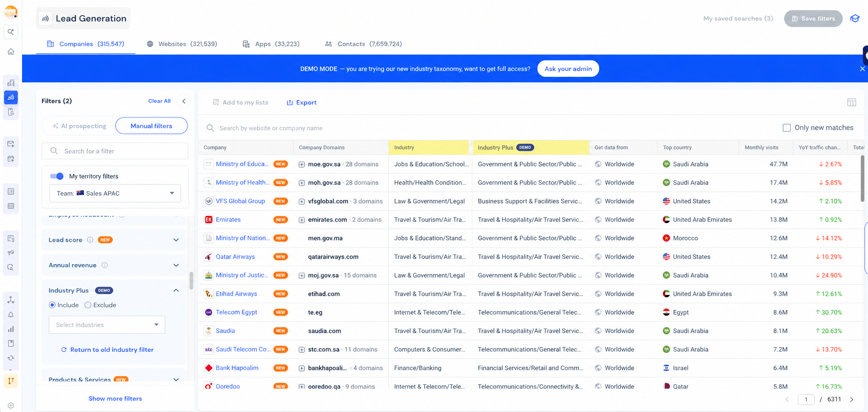This screenshot has height=412, width=868.
Task: Click the academy graduation cap icon
Action: click(x=855, y=19)
